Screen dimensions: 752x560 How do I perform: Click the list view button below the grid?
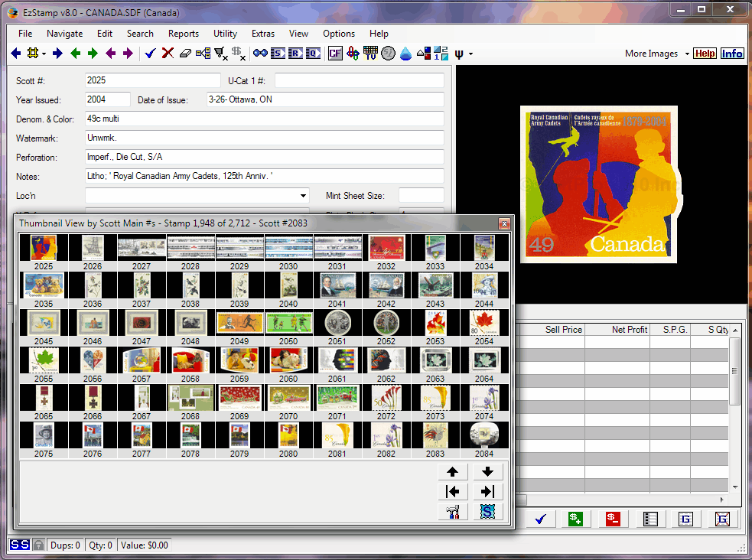click(x=650, y=519)
